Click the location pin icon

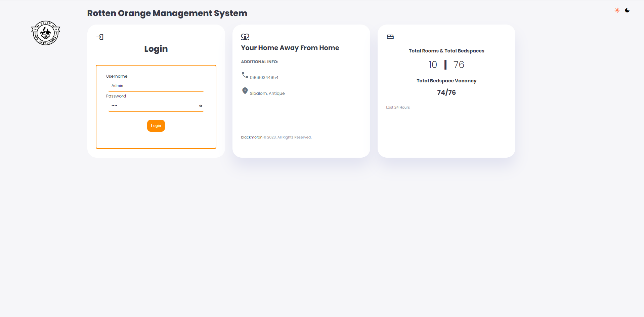pos(245,91)
